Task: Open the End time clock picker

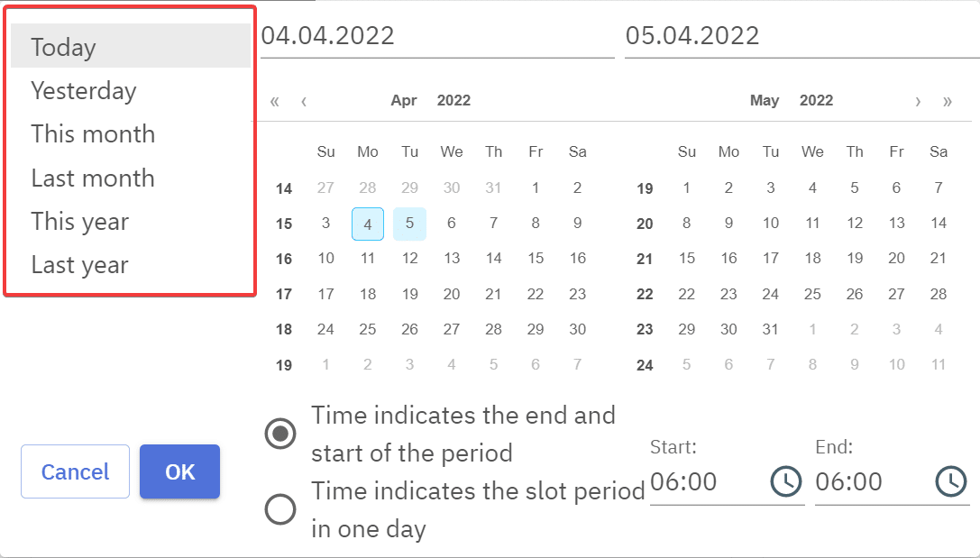Action: tap(950, 481)
